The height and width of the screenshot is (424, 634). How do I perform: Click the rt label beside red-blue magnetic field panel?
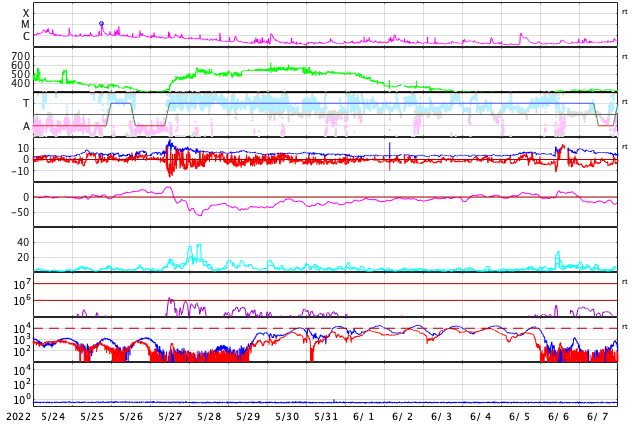625,147
